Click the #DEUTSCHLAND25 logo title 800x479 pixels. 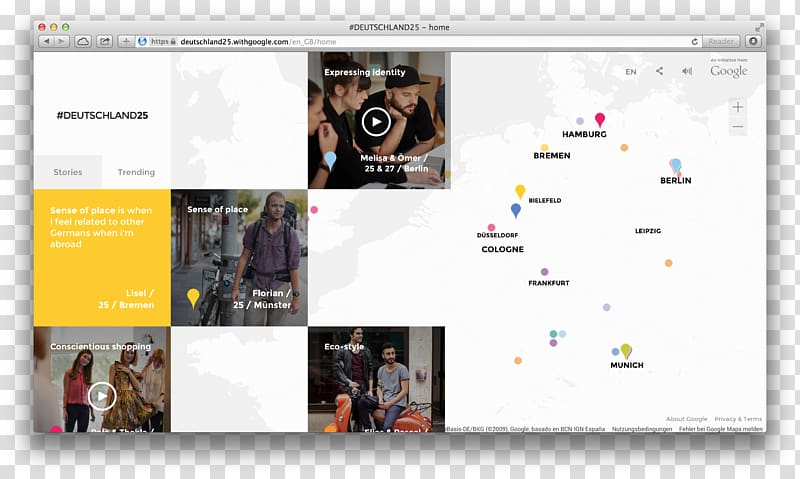102,115
